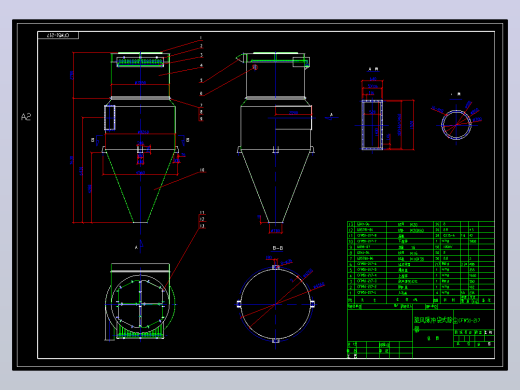Select part callout number 13
This screenshot has width=520, height=390.
click(202, 226)
